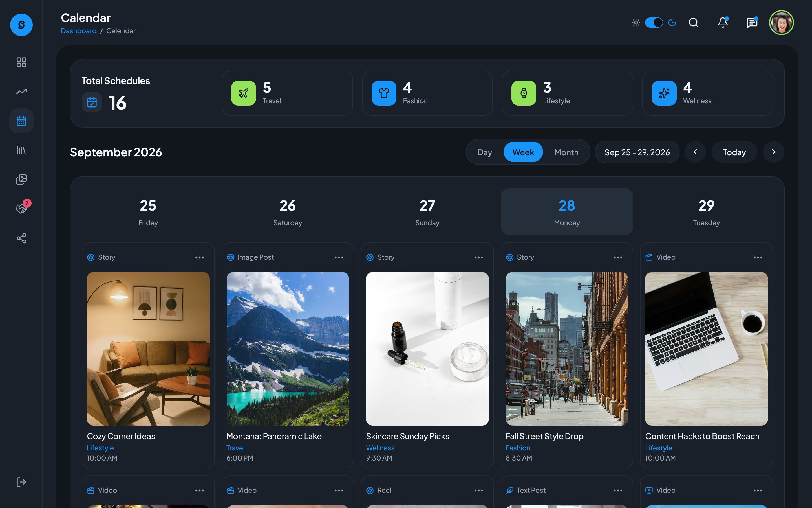The image size is (812, 508).
Task: Open the Sep 25 - 29, 2026 date range picker
Action: pyautogui.click(x=637, y=152)
